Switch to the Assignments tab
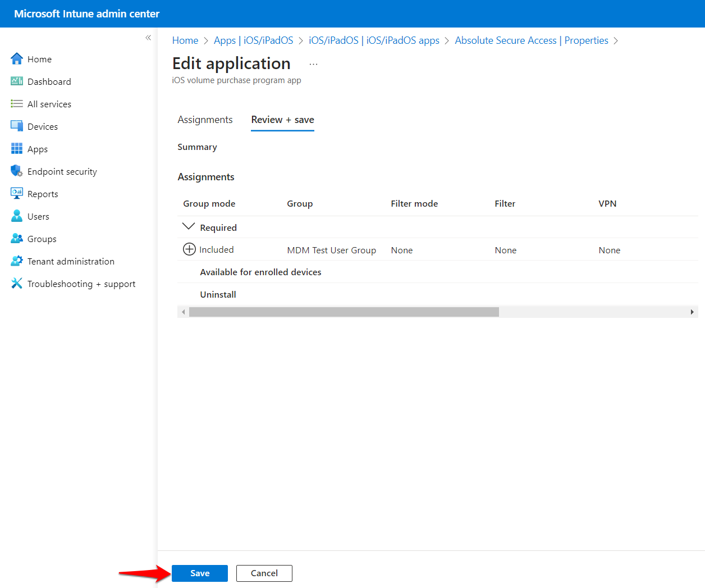The width and height of the screenshot is (705, 588). [205, 120]
